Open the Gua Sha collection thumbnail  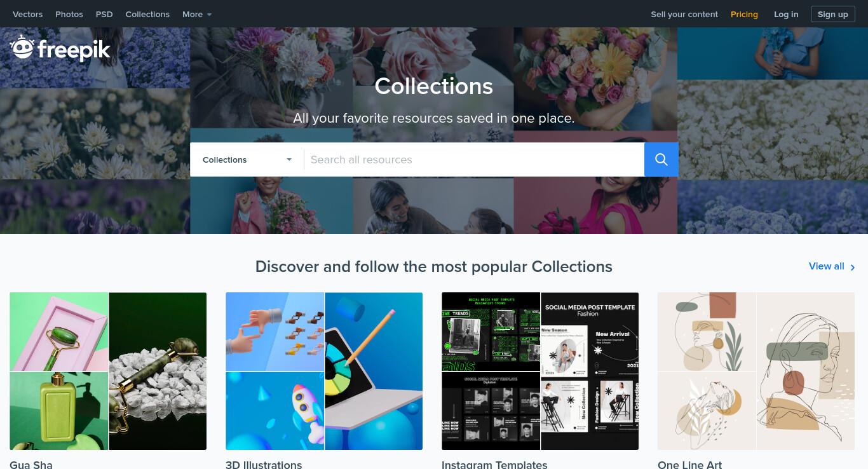click(108, 371)
